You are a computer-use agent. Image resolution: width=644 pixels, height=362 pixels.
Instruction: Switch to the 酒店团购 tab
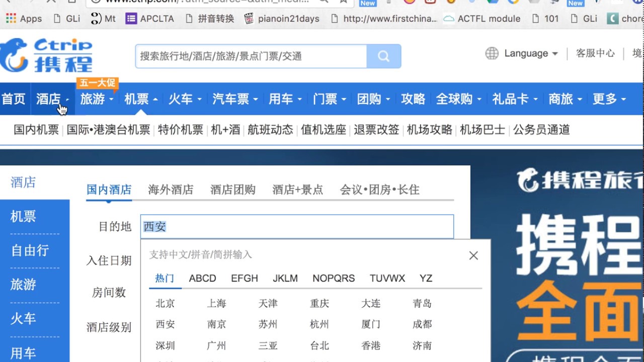[x=233, y=190]
